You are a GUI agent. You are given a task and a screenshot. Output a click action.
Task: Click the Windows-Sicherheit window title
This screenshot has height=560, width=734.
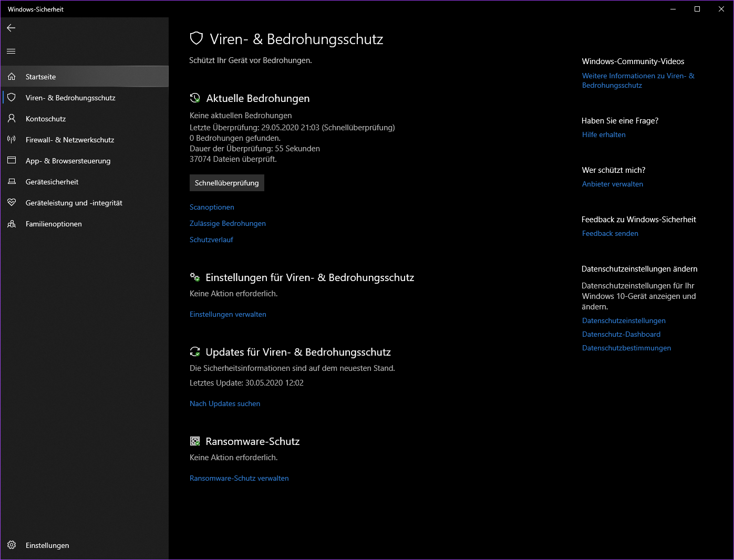[x=36, y=9]
